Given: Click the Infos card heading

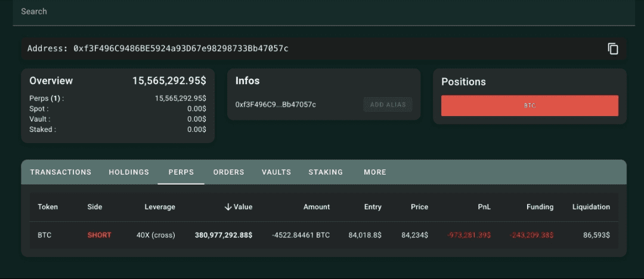Looking at the screenshot, I should (247, 80).
